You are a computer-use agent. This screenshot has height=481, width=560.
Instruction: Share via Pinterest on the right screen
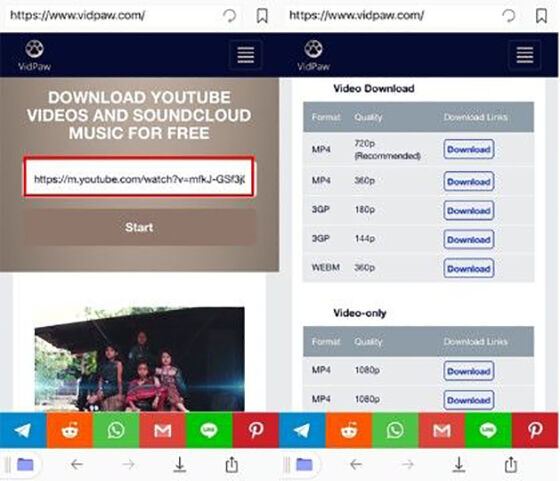coord(535,430)
